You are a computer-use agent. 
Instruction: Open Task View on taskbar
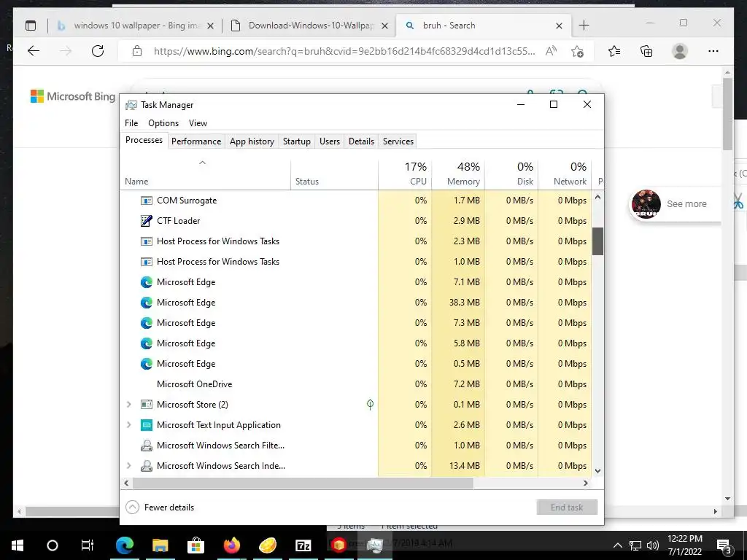(88, 545)
